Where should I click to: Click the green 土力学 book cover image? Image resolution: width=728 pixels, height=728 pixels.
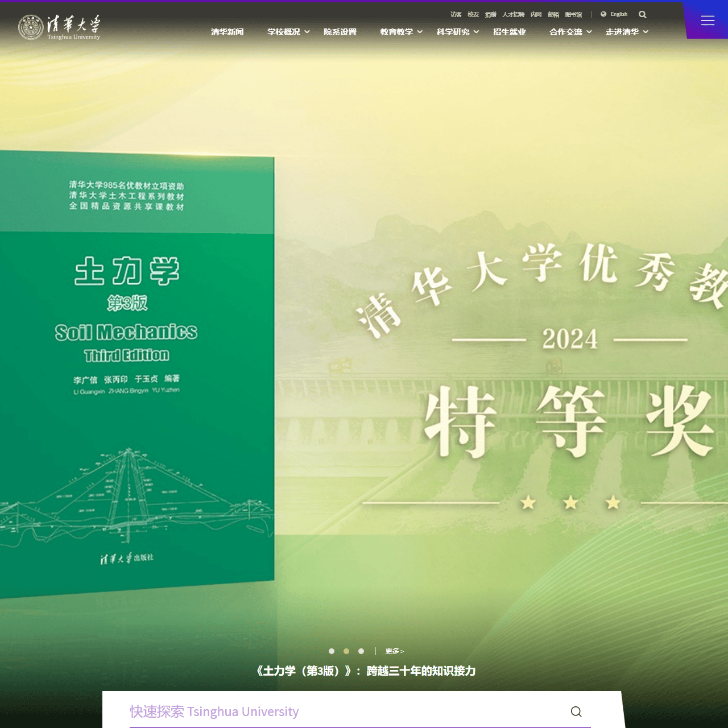click(136, 374)
